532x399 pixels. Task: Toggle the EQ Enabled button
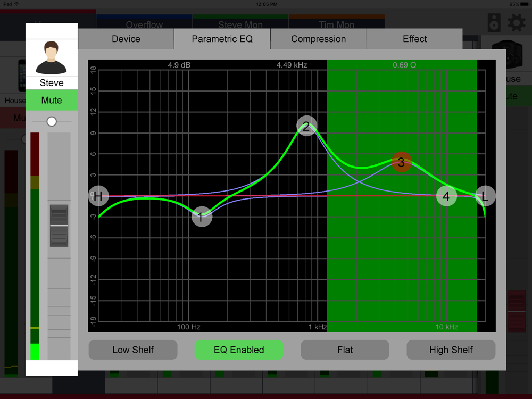coord(239,350)
